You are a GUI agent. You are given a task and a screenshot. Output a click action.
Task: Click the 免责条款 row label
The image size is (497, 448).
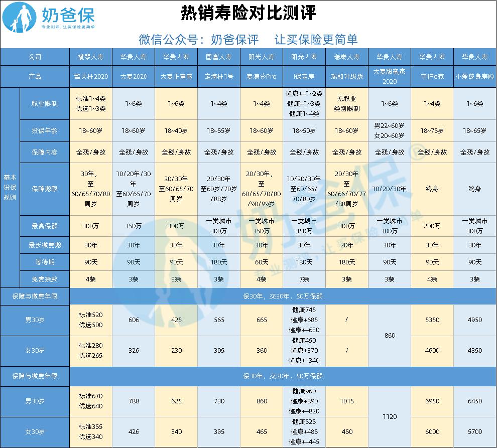pos(45,279)
